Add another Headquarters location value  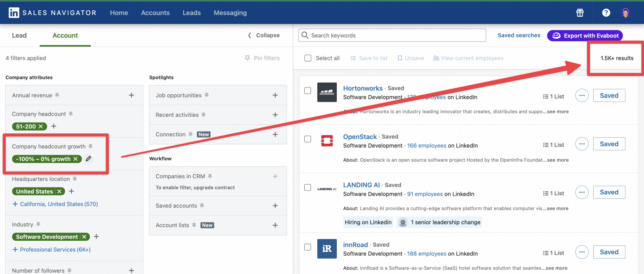[71, 191]
